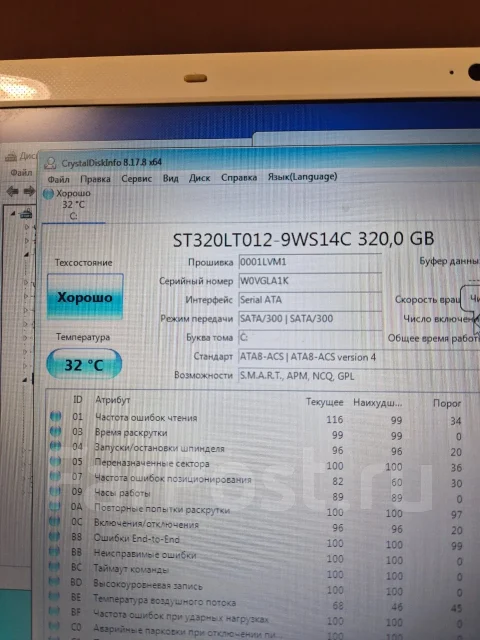Open the Справка menu

pyautogui.click(x=239, y=178)
